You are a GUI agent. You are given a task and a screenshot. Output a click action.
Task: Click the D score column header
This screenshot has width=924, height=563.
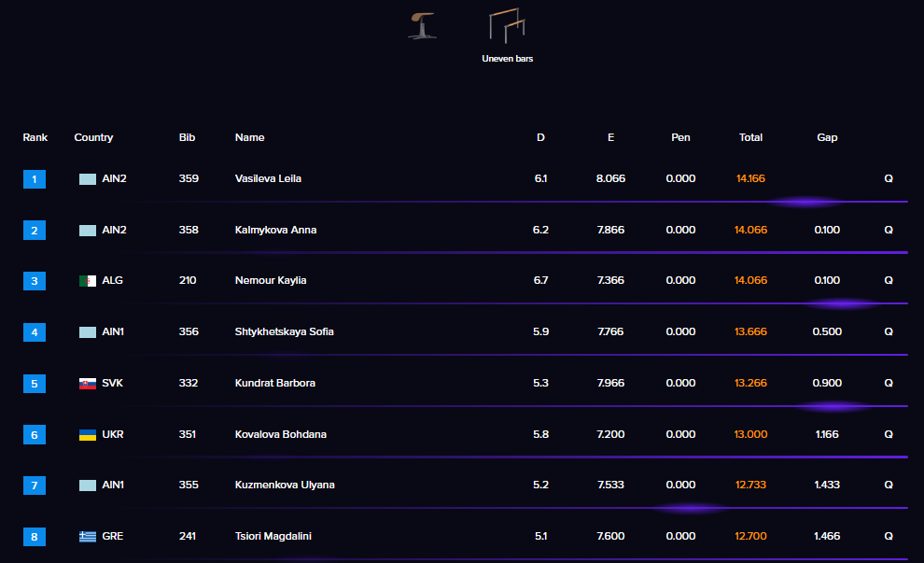click(x=541, y=137)
